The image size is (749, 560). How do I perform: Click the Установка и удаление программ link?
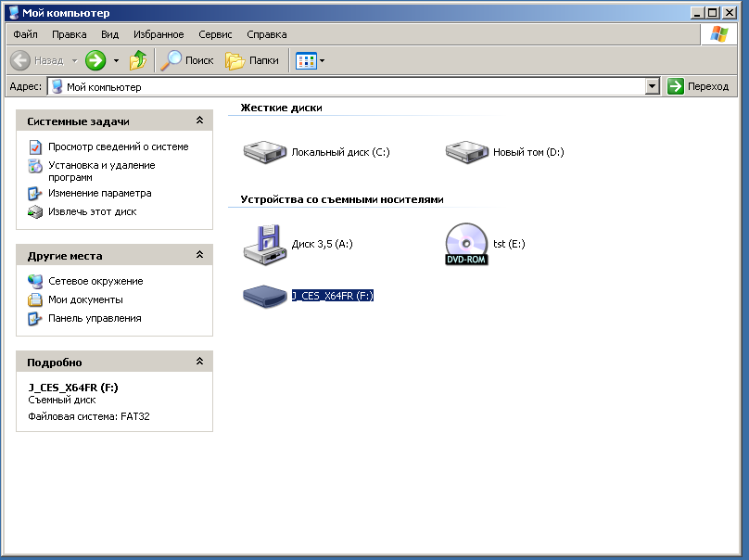click(102, 171)
